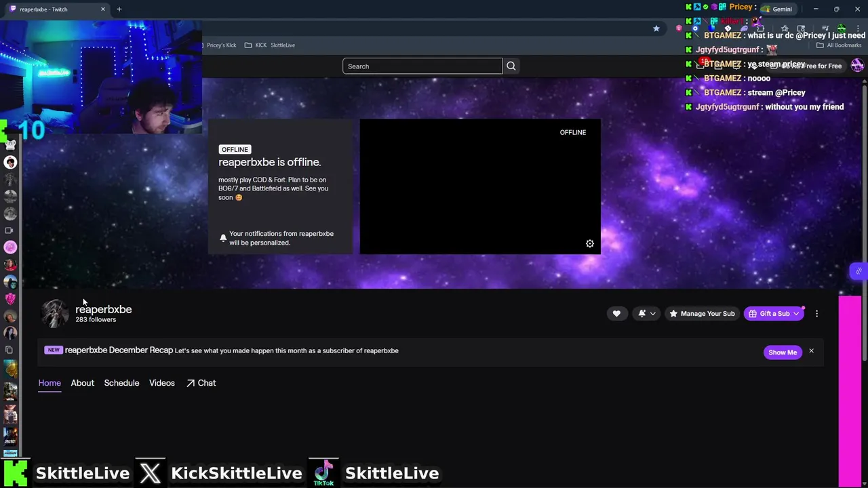This screenshot has width=868, height=488.
Task: Click the OFFLINE badge label
Action: point(235,149)
